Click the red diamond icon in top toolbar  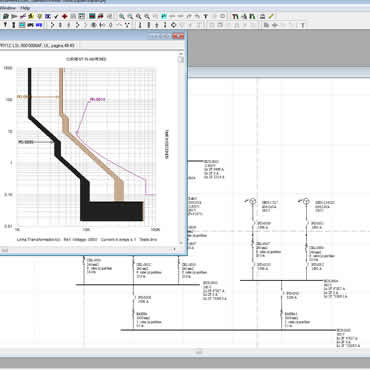[65, 16]
